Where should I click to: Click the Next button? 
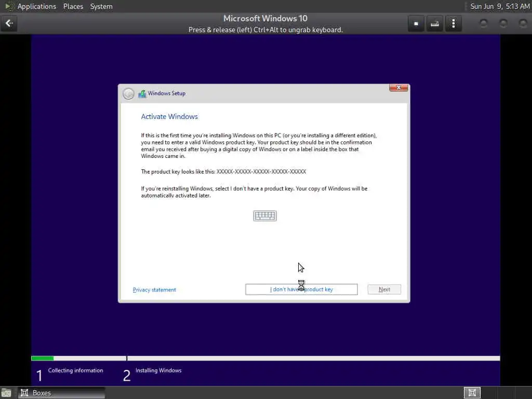pos(384,289)
